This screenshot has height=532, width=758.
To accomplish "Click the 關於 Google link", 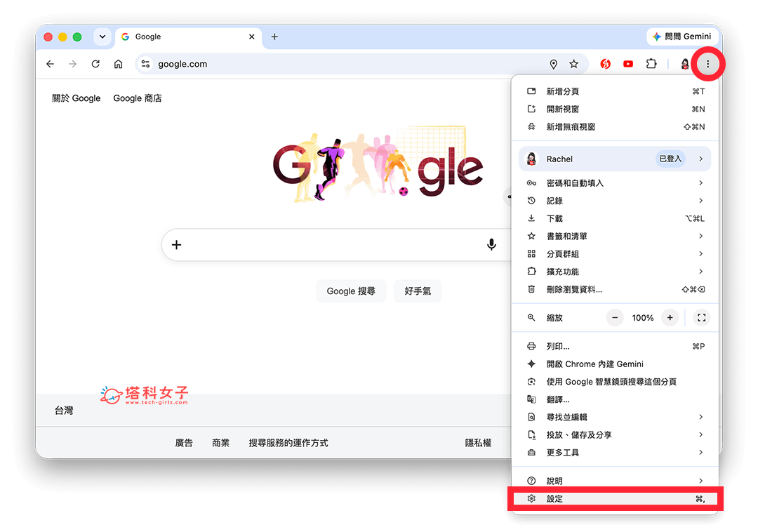I will [77, 98].
